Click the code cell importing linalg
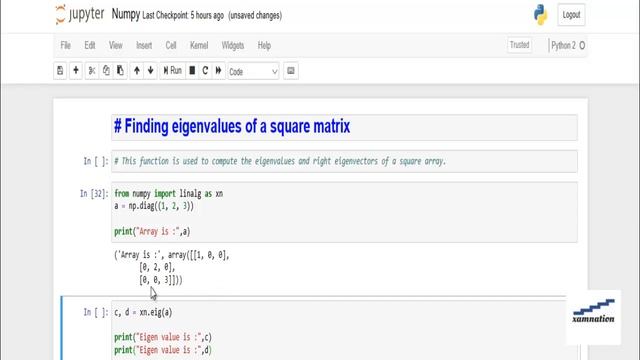This screenshot has width=640, height=360. pos(344,212)
